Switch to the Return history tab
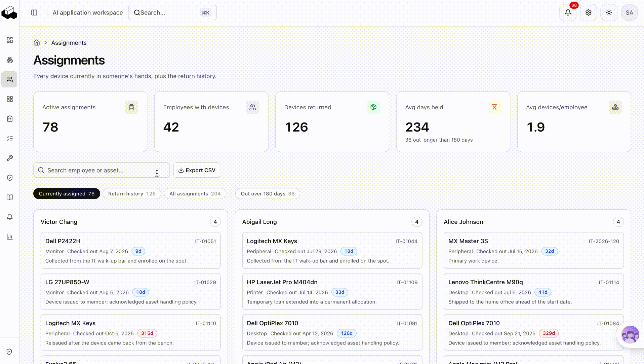The image size is (644, 364). [132, 194]
